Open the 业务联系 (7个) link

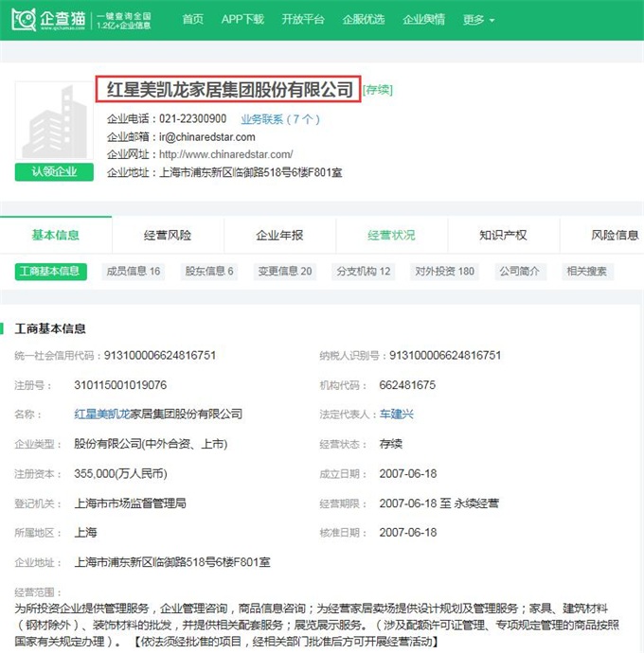pyautogui.click(x=280, y=119)
